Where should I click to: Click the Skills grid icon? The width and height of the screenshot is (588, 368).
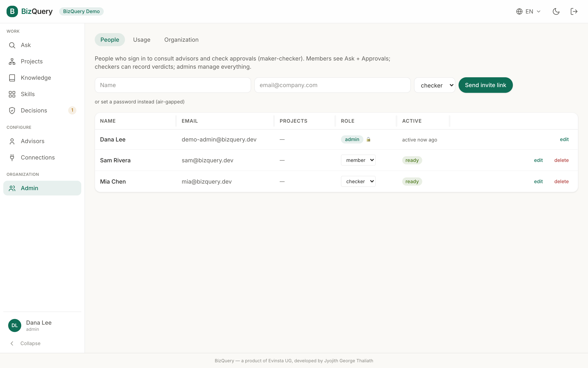(12, 94)
